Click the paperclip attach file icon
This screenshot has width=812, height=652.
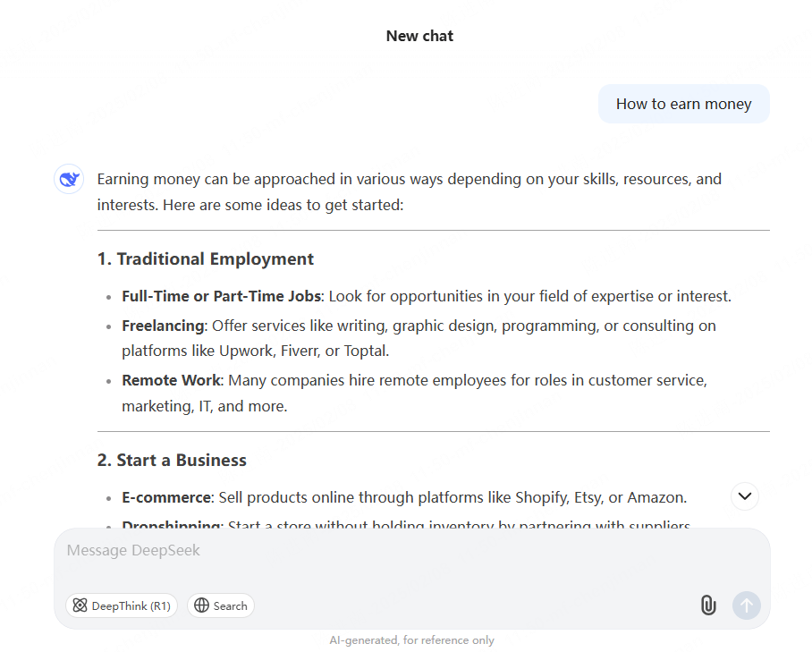point(708,605)
